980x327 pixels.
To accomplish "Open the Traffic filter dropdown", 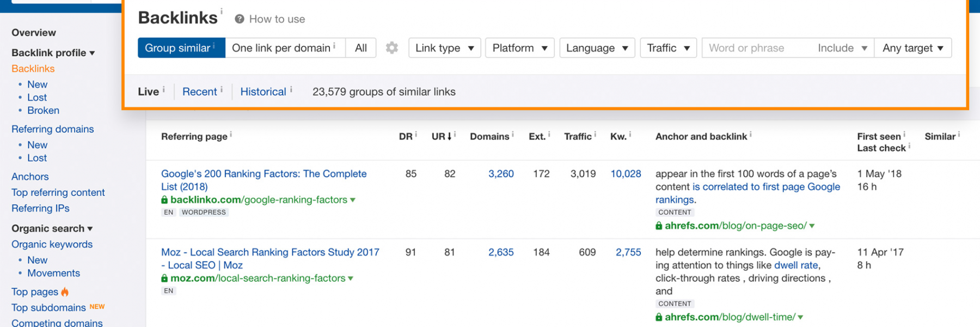I will (669, 48).
